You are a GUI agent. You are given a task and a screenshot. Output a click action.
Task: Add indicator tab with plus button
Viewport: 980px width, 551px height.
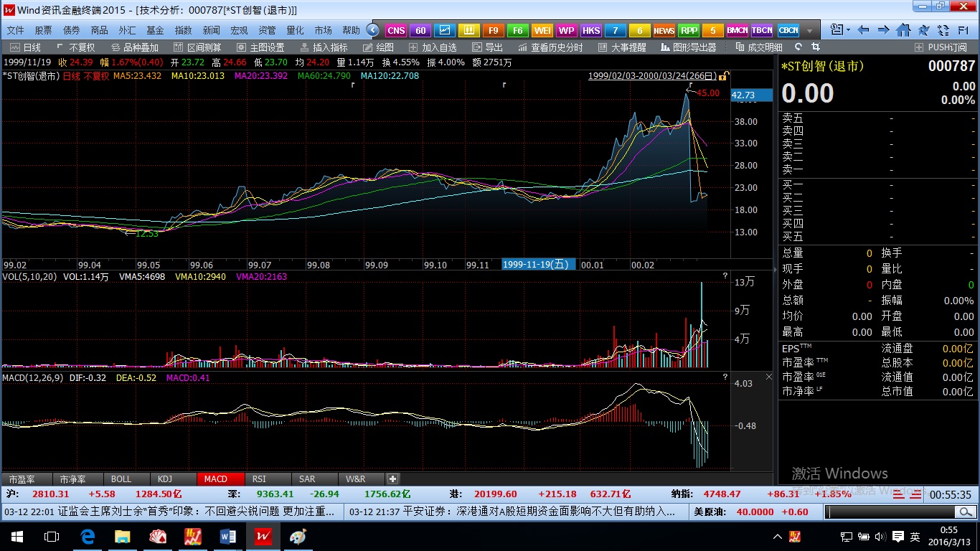(x=392, y=479)
